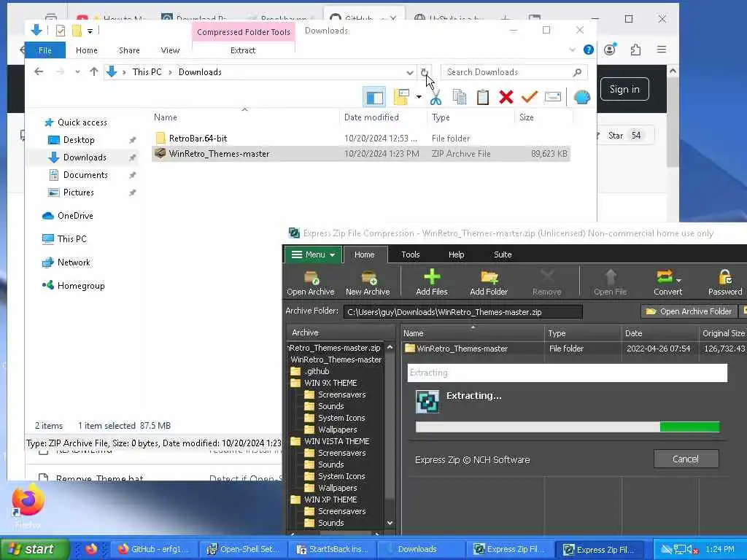Click the Back arrow in Explorer
The width and height of the screenshot is (747, 560).
coord(39,72)
